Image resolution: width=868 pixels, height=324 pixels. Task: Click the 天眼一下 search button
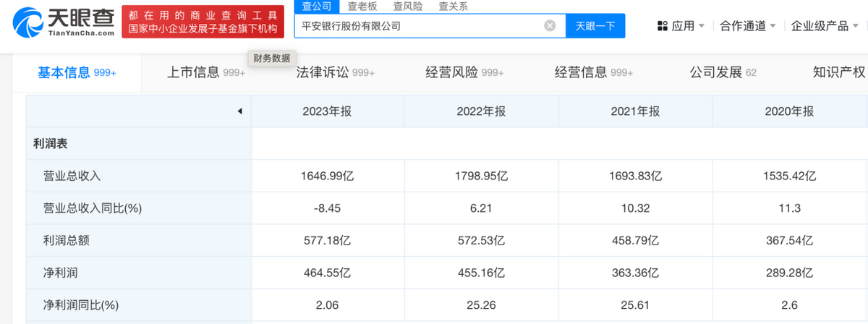tap(595, 26)
